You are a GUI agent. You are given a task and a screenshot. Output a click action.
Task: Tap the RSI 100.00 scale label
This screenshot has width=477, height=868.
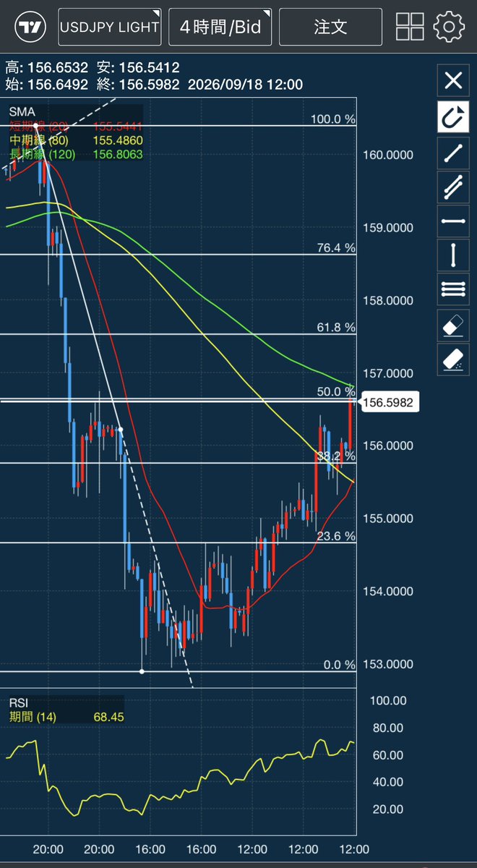point(388,701)
